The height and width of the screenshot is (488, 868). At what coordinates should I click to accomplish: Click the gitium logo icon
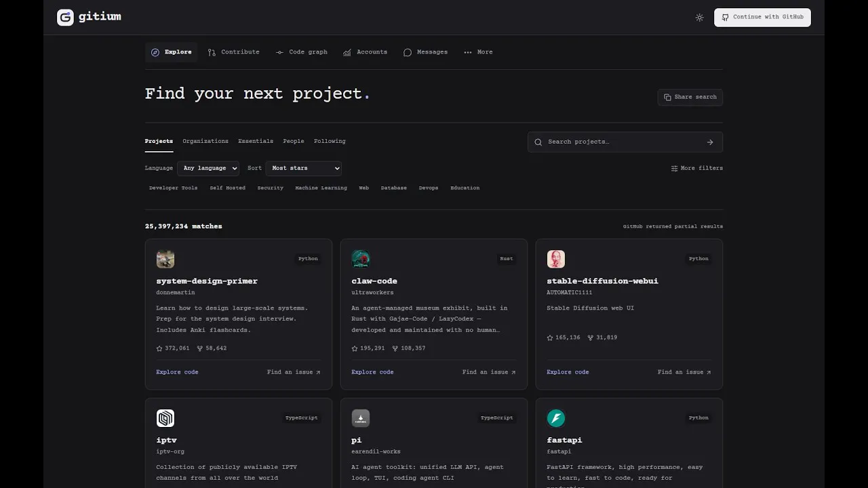[x=65, y=18]
